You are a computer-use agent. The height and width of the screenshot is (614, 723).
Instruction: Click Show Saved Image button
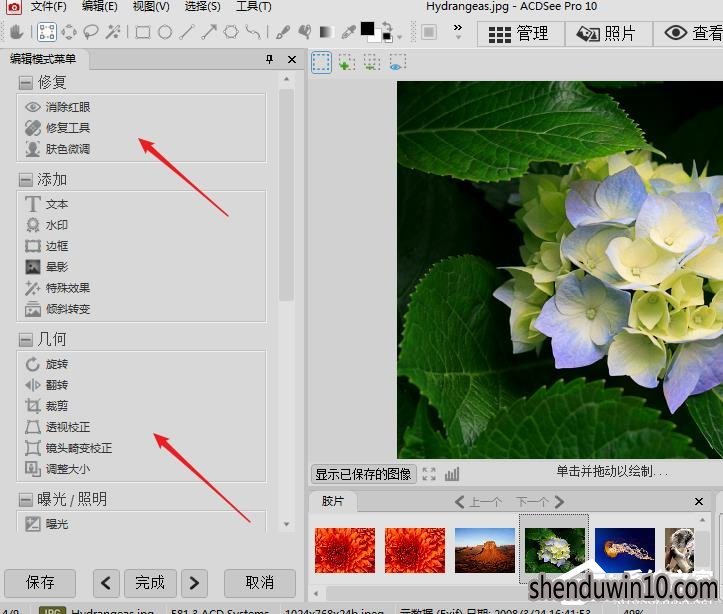coord(363,474)
